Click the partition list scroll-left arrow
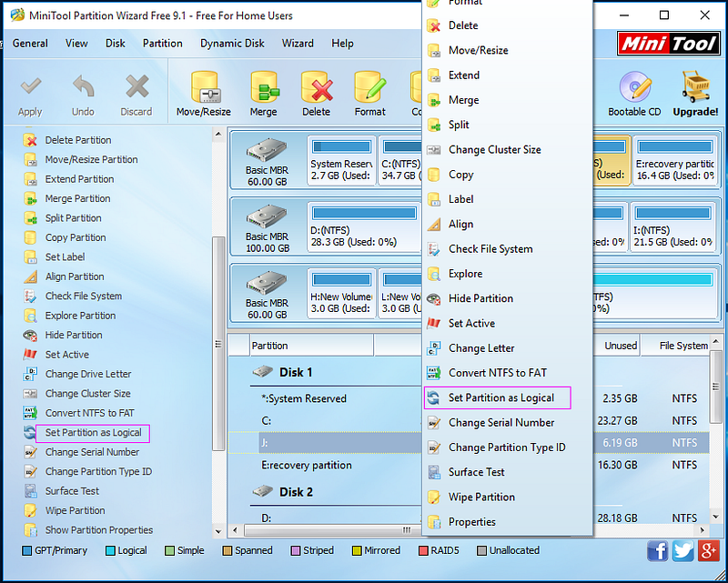 (x=235, y=530)
